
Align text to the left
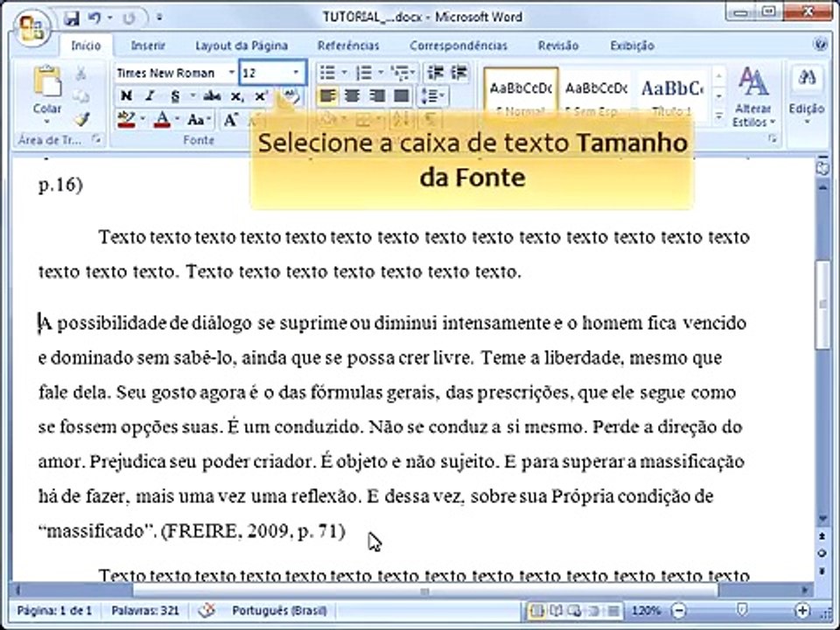[327, 96]
